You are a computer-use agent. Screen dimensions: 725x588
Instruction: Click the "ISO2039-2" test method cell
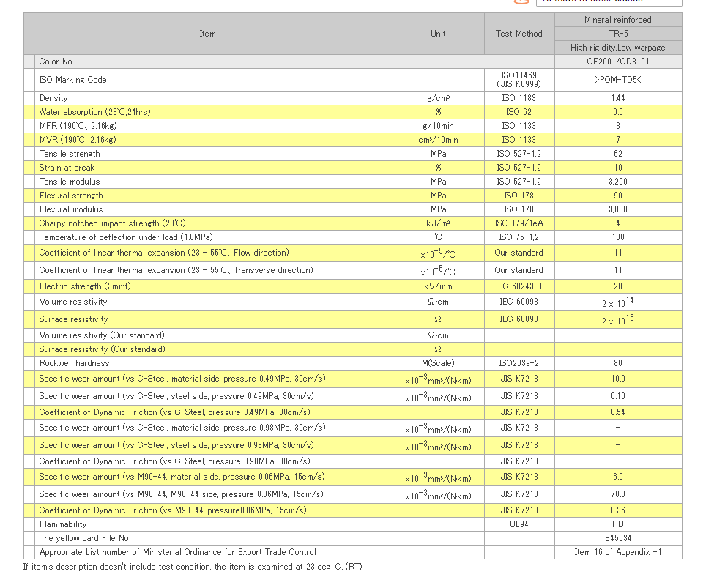point(518,363)
